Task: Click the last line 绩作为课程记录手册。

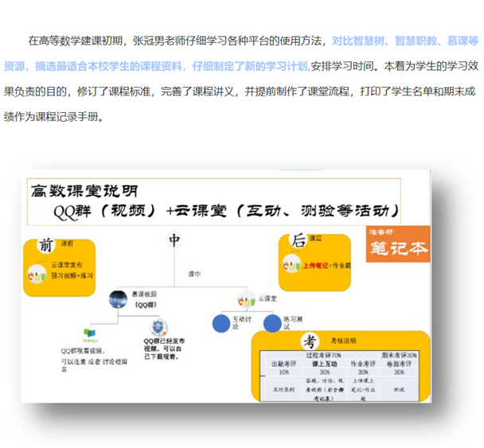Action: [x=54, y=117]
